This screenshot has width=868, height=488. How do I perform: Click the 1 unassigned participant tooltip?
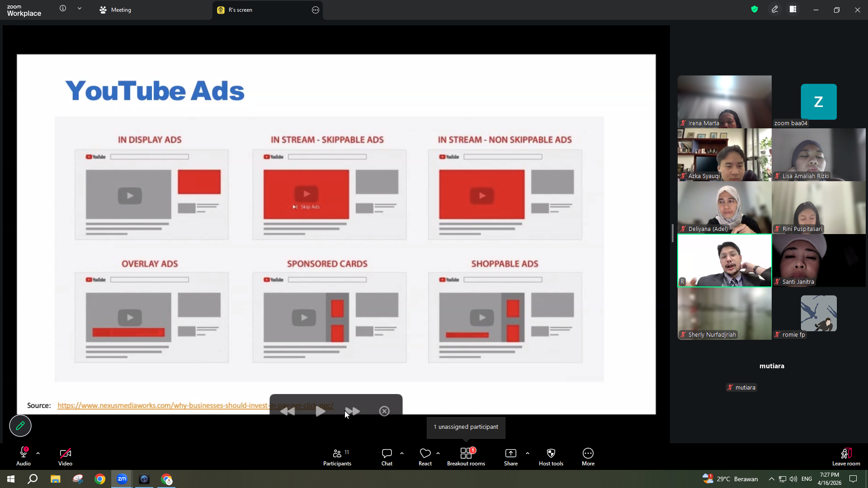click(466, 427)
